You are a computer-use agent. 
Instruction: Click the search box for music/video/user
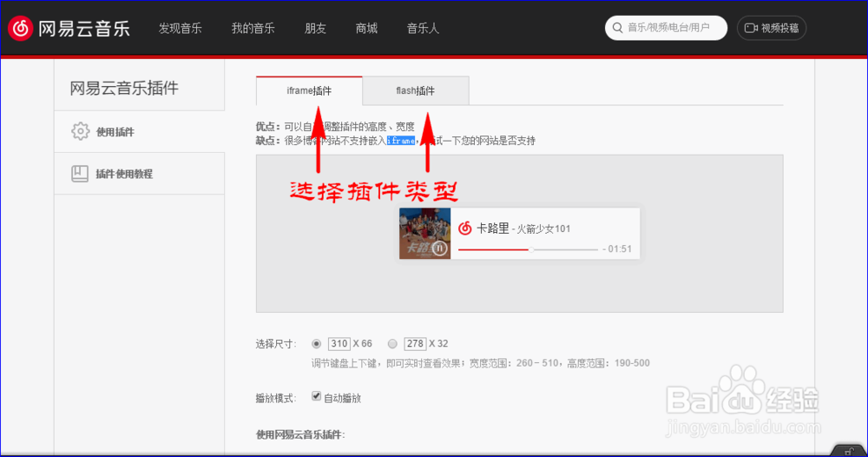pos(666,28)
